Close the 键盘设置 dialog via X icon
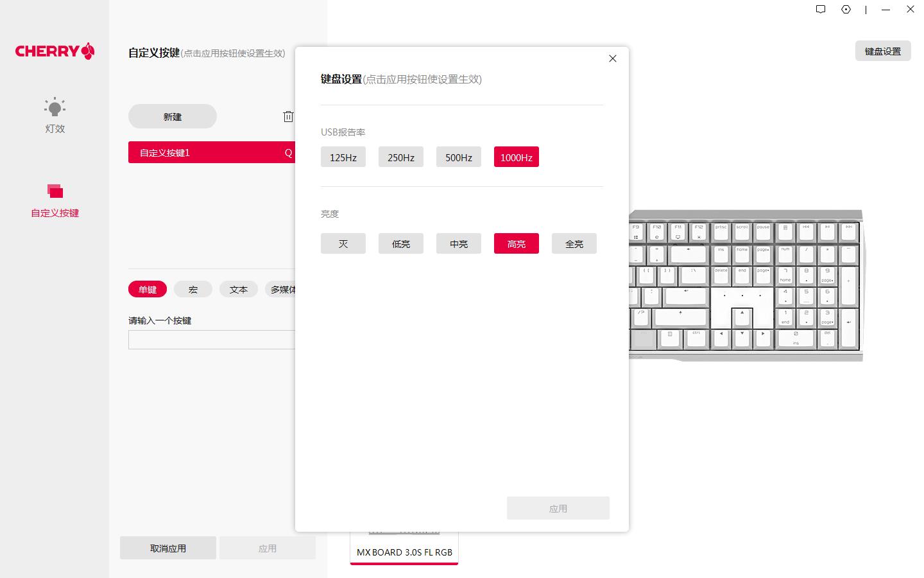 pyautogui.click(x=612, y=58)
